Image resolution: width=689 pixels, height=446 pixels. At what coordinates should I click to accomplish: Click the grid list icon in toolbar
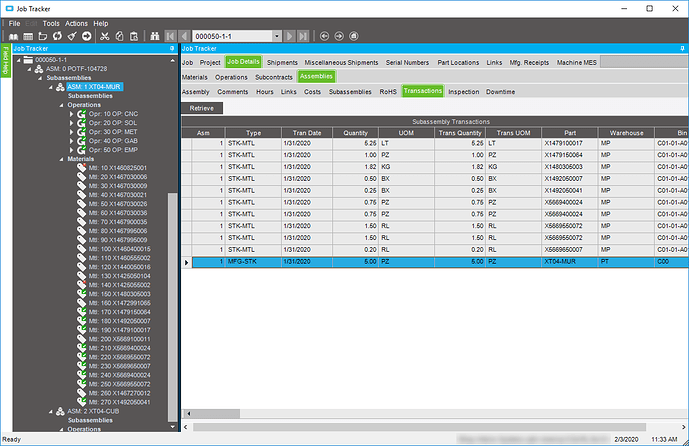pyautogui.click(x=28, y=36)
